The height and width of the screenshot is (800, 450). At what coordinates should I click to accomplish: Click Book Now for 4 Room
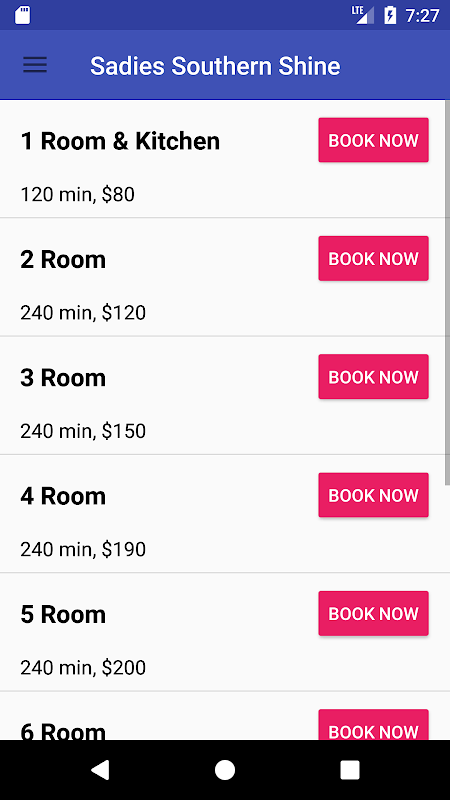pyautogui.click(x=373, y=495)
